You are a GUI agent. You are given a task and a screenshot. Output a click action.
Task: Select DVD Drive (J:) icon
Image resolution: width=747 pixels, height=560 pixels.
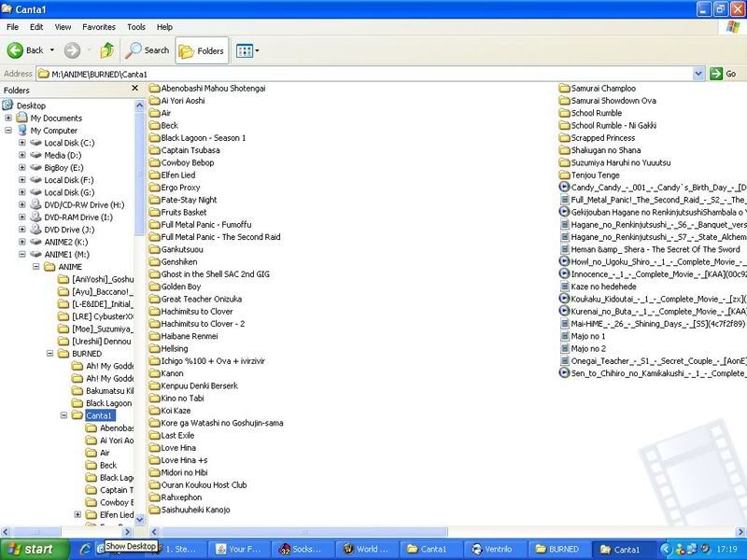click(x=35, y=230)
